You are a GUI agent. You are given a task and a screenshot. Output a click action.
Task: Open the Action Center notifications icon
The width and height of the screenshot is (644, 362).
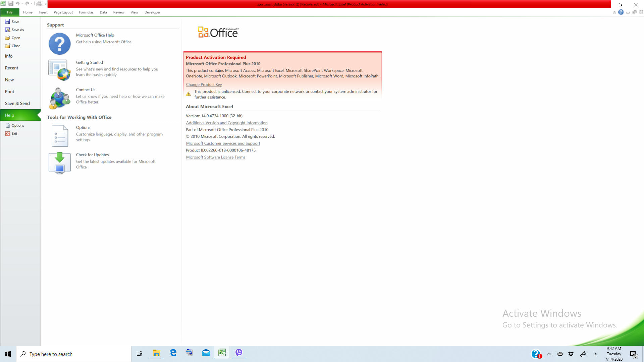pos(633,354)
